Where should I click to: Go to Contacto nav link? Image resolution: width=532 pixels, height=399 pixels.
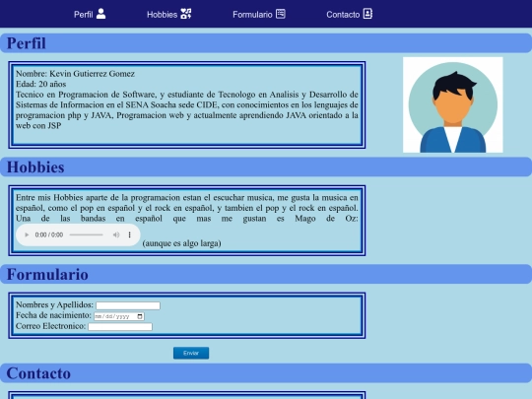(x=350, y=14)
